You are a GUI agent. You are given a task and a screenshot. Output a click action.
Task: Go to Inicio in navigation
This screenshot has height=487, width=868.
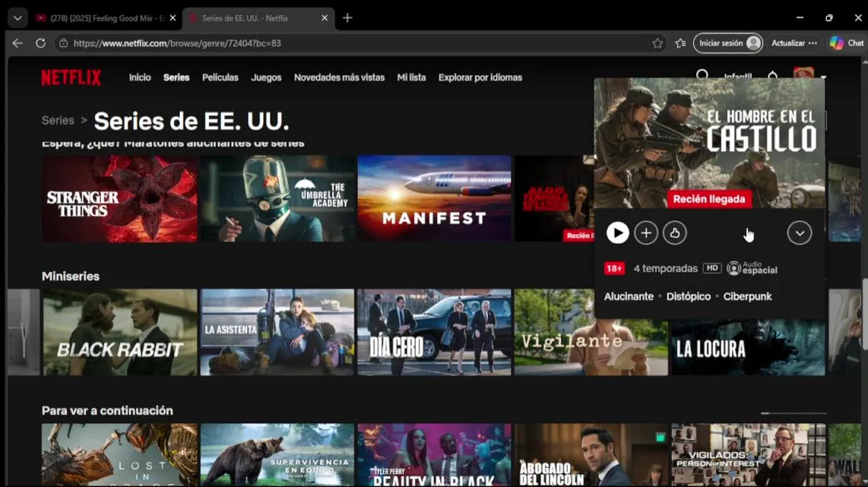pos(140,78)
